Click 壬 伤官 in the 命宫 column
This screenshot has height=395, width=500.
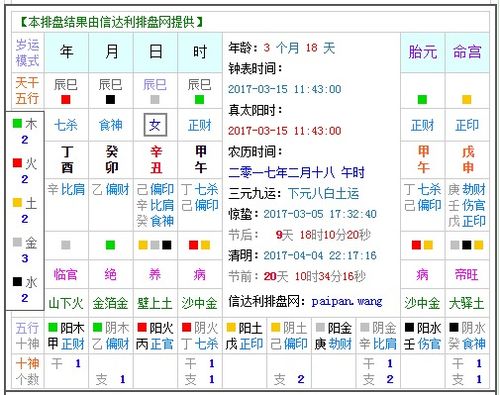(467, 205)
